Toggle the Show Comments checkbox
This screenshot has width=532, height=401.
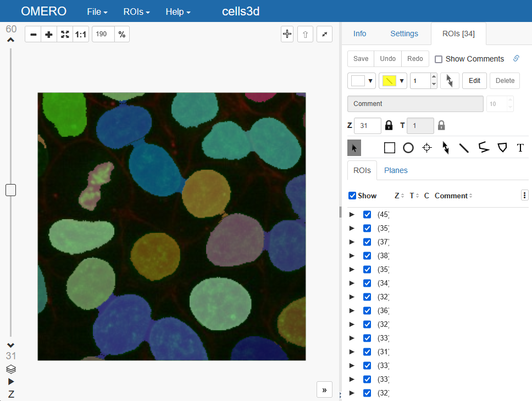[x=439, y=59]
